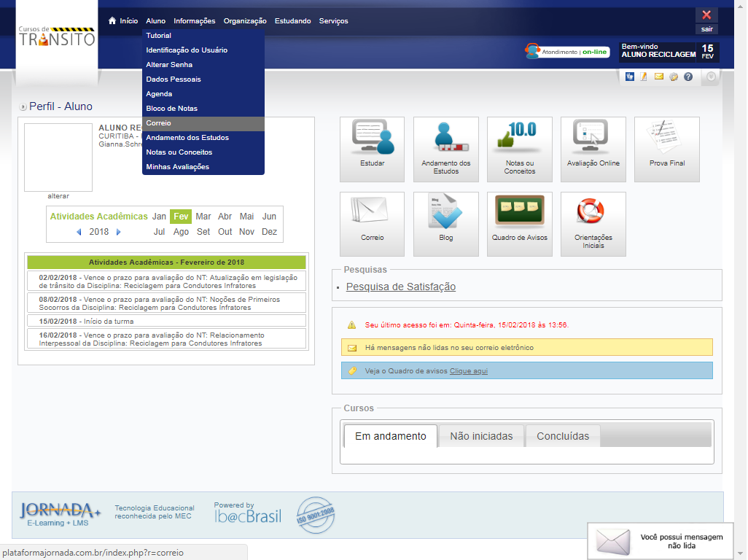This screenshot has height=560, width=748.
Task: Switch to the Em andamento tab
Action: point(390,436)
